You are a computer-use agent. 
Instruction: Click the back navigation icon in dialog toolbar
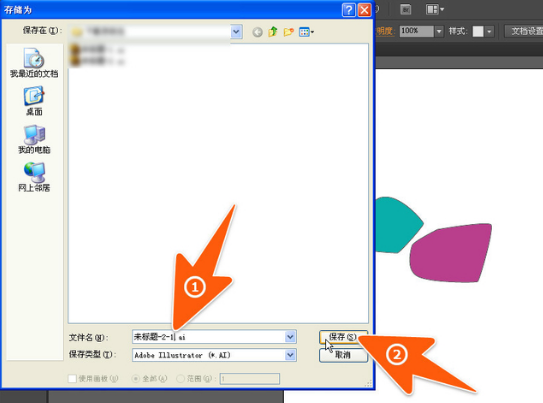click(x=257, y=32)
